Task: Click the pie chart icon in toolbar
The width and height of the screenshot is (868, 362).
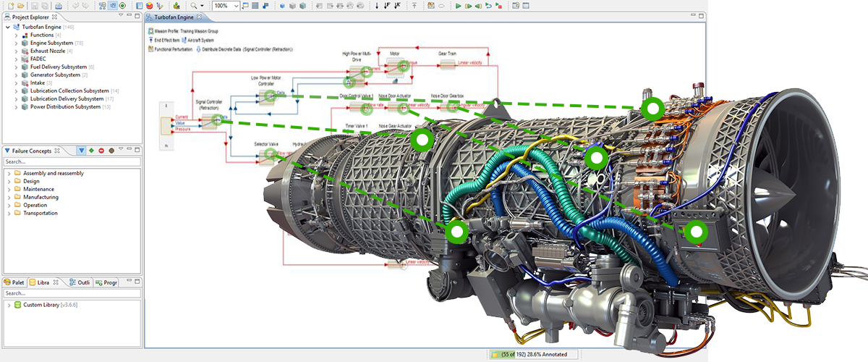Action: 149,6
